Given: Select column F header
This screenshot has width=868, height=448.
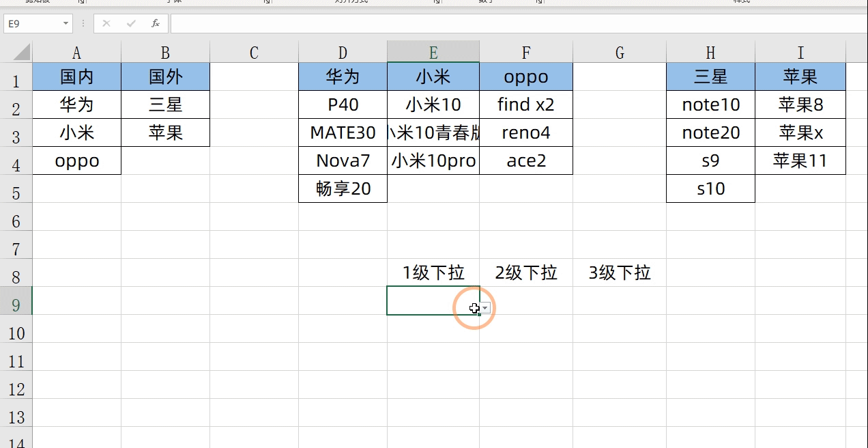Looking at the screenshot, I should pyautogui.click(x=526, y=52).
